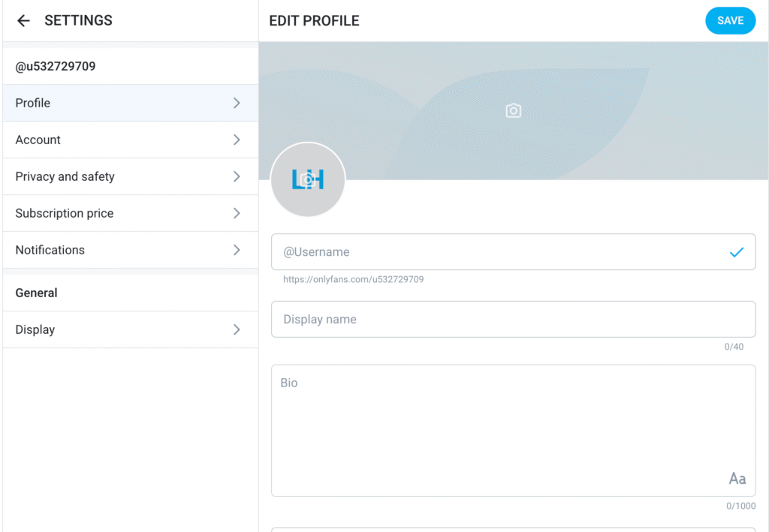Go to Subscription price settings
The width and height of the screenshot is (769, 532).
[65, 213]
